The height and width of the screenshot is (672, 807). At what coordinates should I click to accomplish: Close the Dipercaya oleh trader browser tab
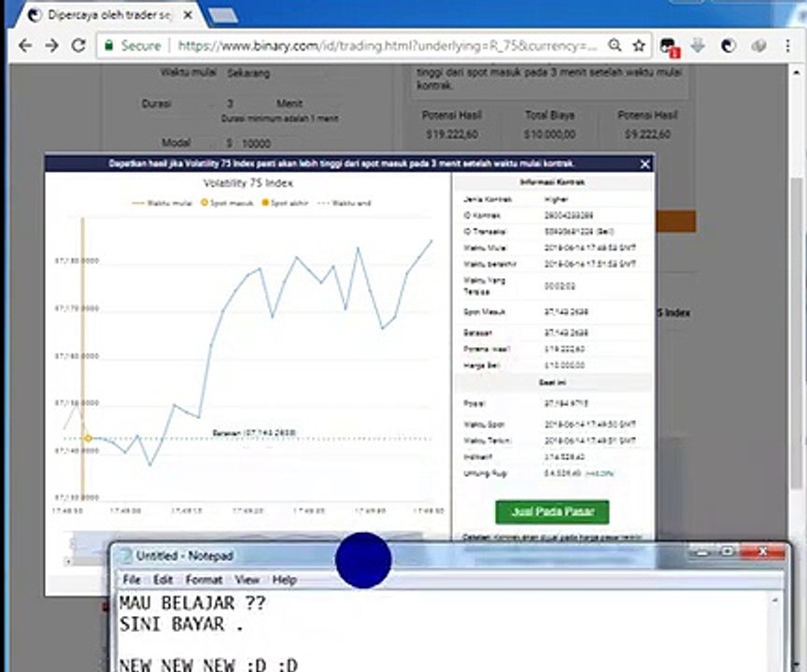[189, 16]
